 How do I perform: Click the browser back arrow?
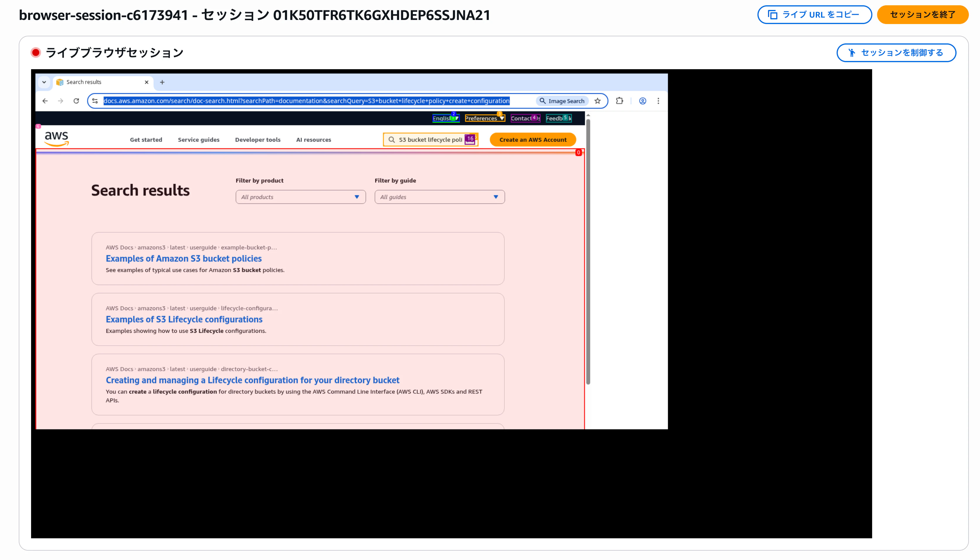coord(45,101)
